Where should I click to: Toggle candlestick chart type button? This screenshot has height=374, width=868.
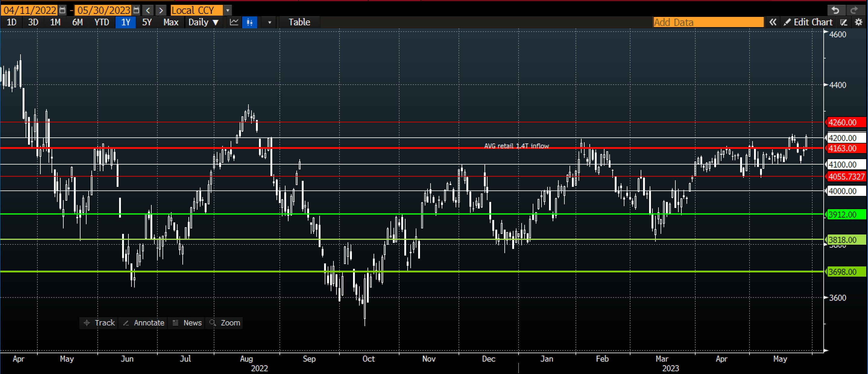pos(250,22)
